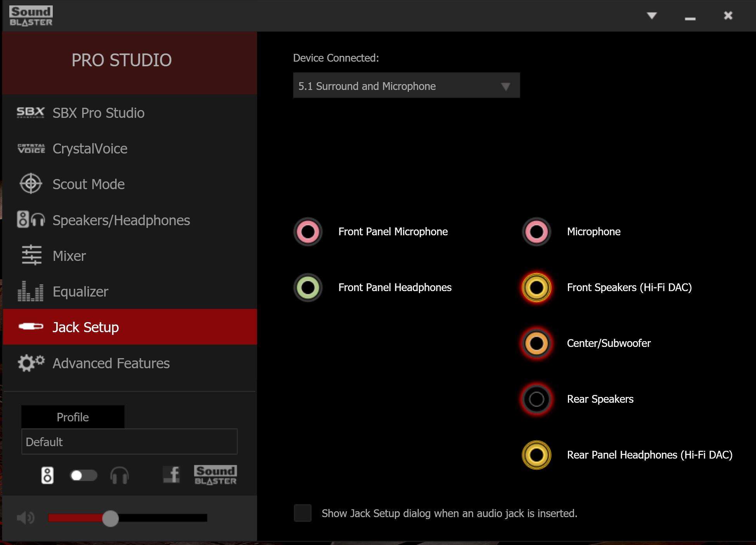Click the 'Center/Subwoofer' label
Viewport: 756px width, 545px height.
point(609,343)
